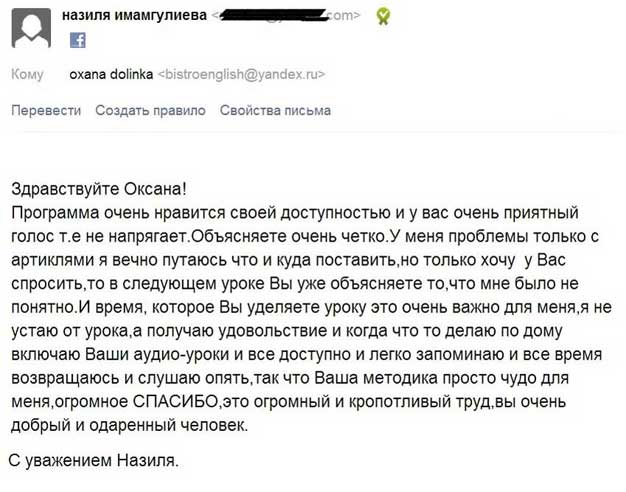Click the "Кому" field label
The image size is (626, 492).
(x=27, y=75)
